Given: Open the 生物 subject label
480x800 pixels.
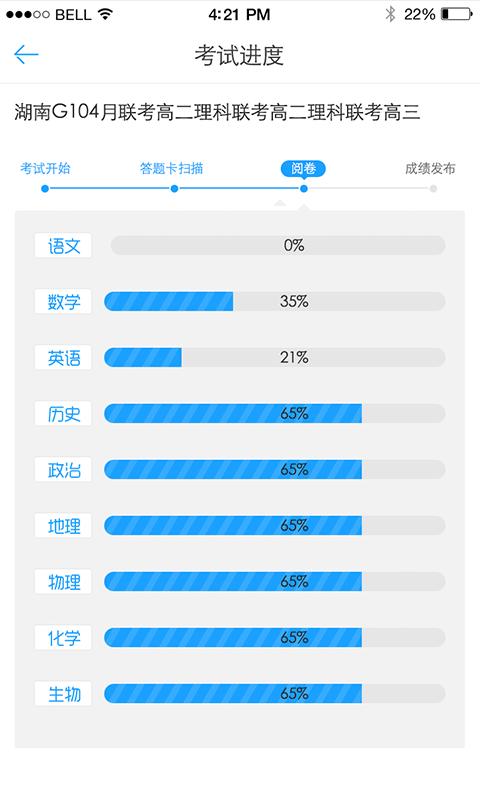Looking at the screenshot, I should tap(63, 694).
